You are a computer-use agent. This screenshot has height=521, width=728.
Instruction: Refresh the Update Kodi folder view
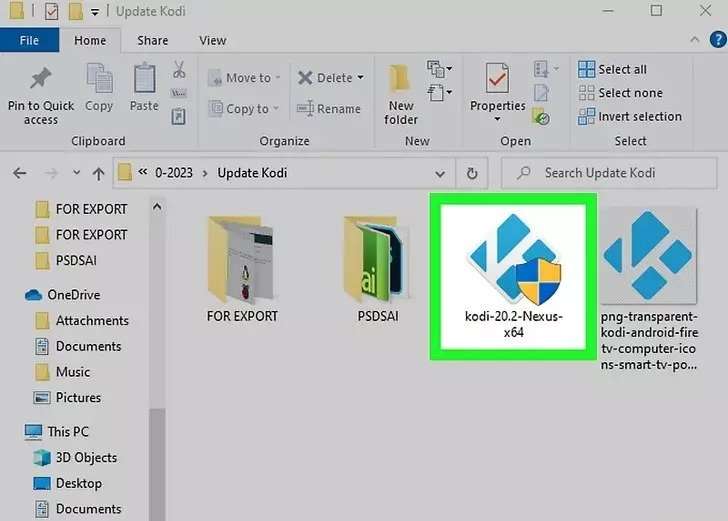click(472, 173)
